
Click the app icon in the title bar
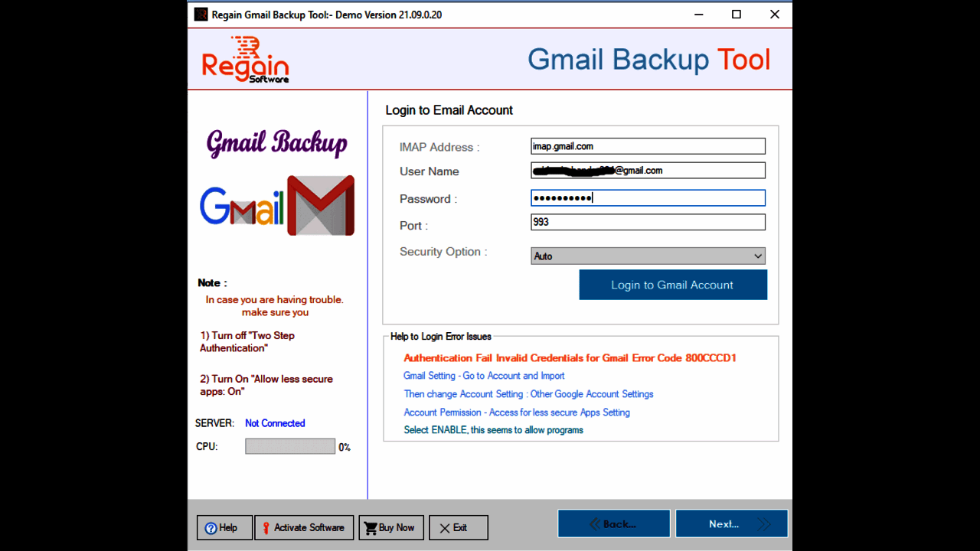coord(201,14)
